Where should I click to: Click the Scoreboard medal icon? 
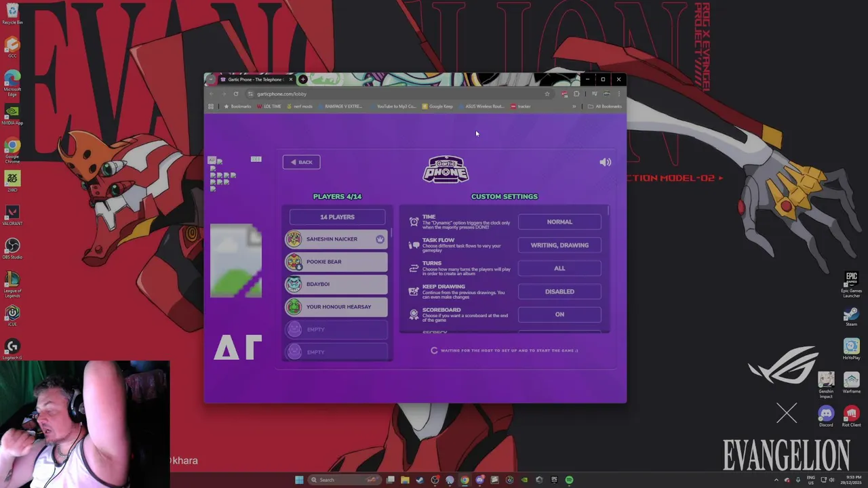414,314
